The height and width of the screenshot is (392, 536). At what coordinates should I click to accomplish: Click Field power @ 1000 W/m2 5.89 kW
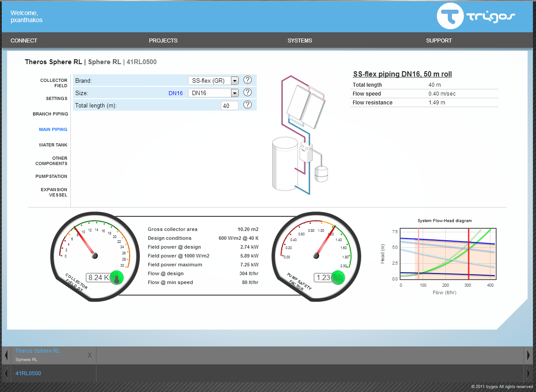tap(249, 256)
